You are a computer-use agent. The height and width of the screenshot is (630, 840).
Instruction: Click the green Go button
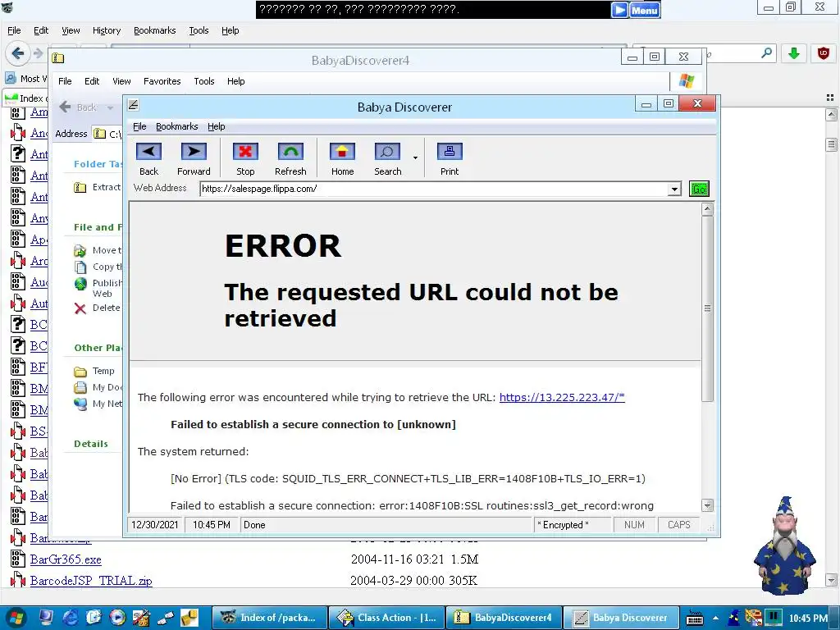pos(699,189)
